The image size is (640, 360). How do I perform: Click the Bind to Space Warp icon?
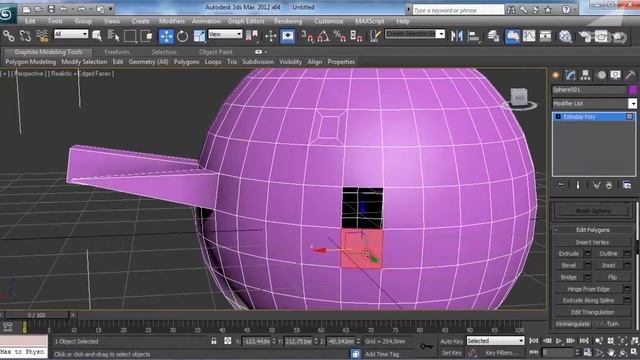click(x=42, y=36)
